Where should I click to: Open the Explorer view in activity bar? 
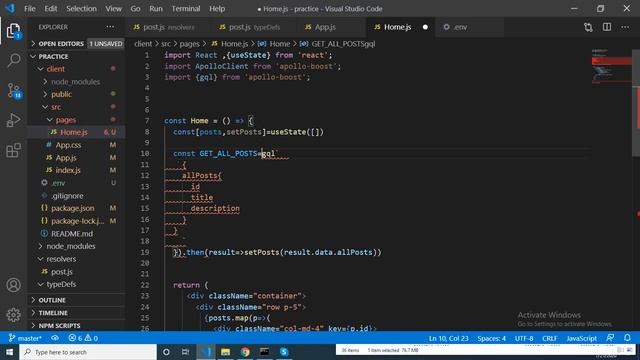point(13,31)
